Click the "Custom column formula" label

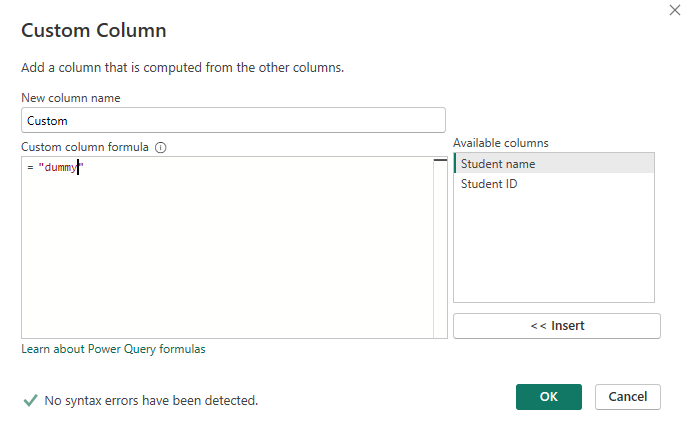[x=84, y=147]
